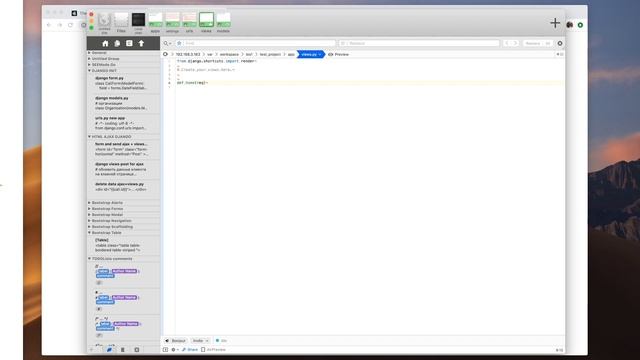
Task: Select the app segment in the path bar
Action: pyautogui.click(x=291, y=54)
